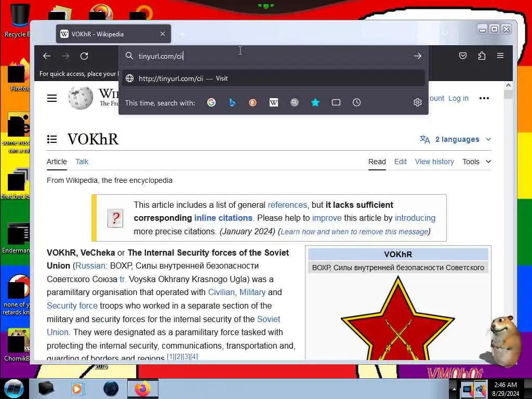
Task: Open the media player taskbar icon
Action: click(x=77, y=389)
